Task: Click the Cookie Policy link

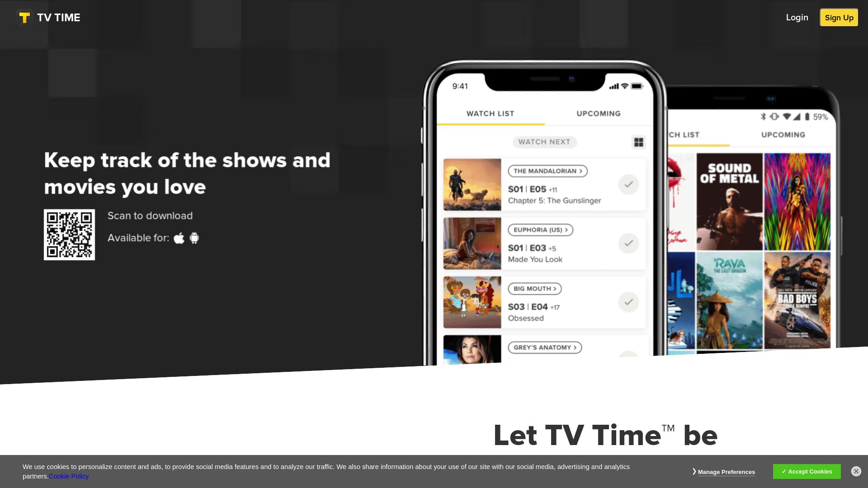Action: pos(69,476)
